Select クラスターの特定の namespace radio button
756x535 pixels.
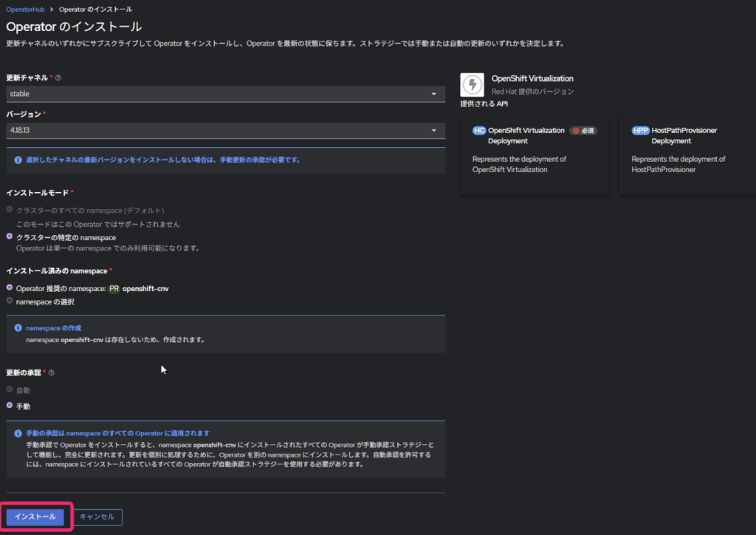pos(10,236)
